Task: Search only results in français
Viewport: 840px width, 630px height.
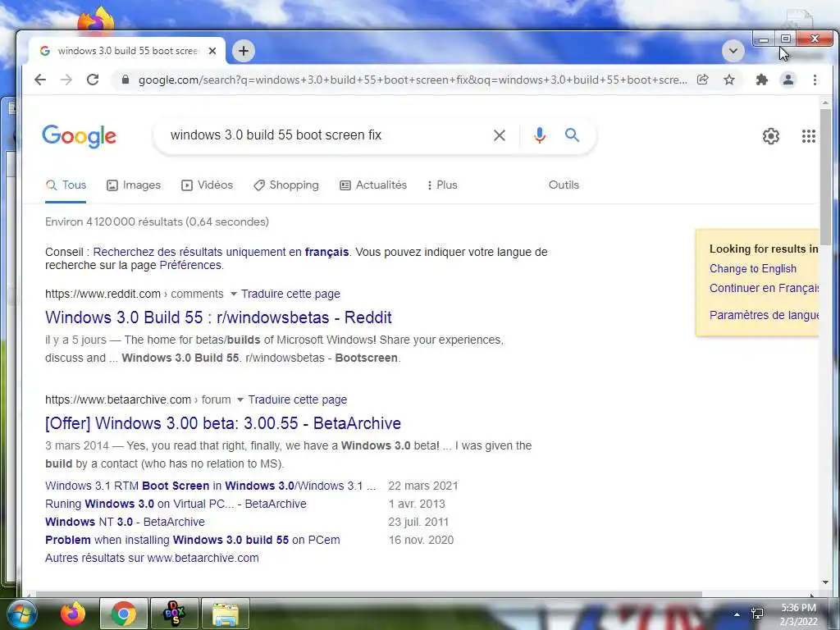Action: click(x=221, y=252)
